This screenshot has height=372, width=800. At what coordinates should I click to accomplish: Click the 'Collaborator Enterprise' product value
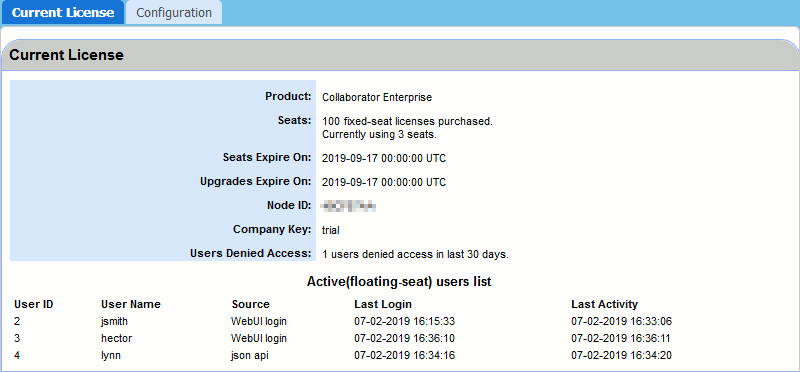[377, 97]
